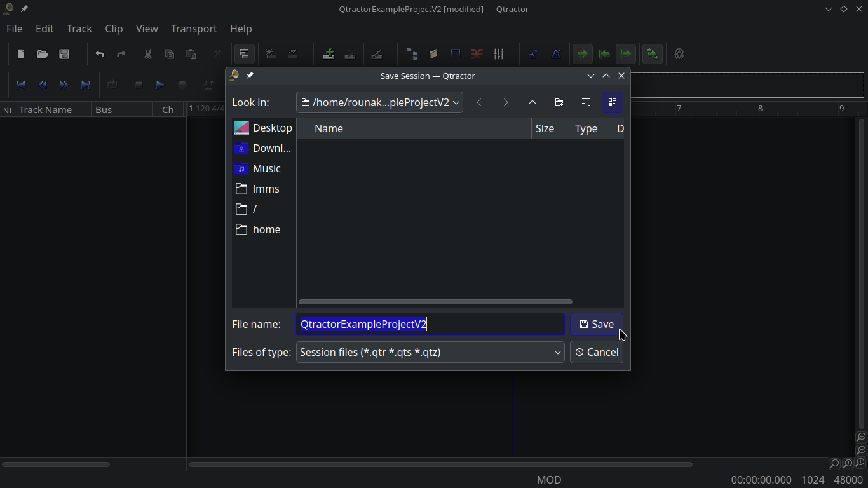Toggle the pin on Save Session titlebar
This screenshot has height=488, width=868.
pos(250,76)
